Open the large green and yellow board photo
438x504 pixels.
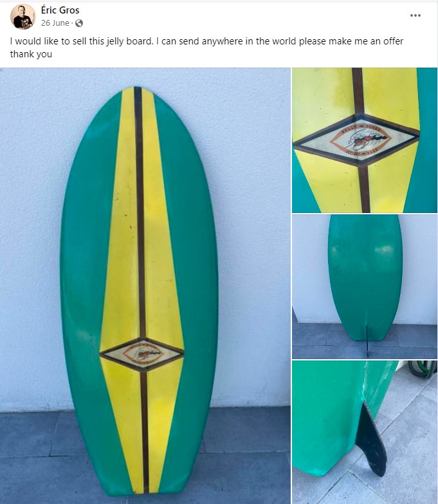(x=145, y=286)
